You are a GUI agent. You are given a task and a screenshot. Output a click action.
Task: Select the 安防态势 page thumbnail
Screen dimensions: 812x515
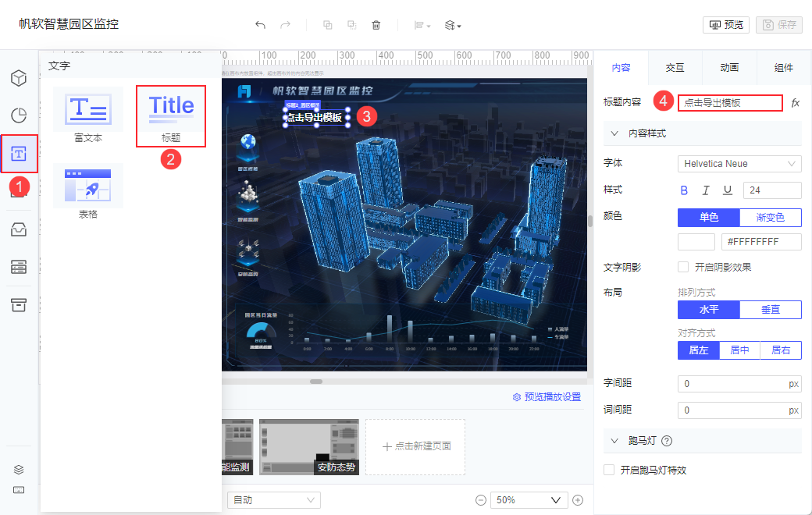click(x=309, y=446)
